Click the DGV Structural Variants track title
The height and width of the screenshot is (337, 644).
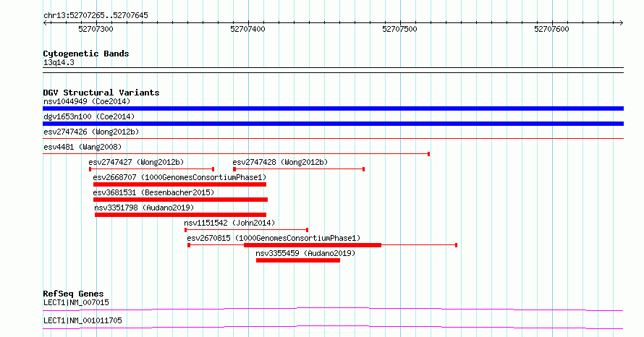click(101, 93)
